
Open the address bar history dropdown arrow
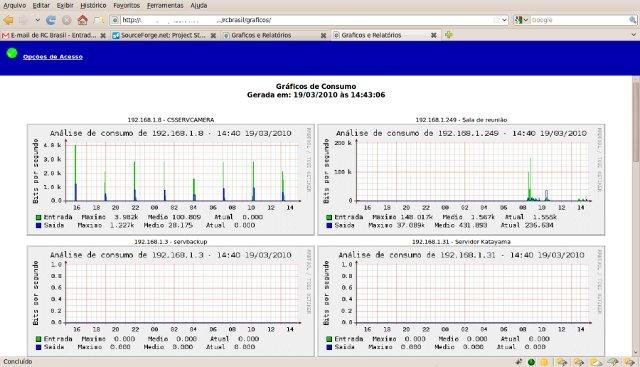504,20
